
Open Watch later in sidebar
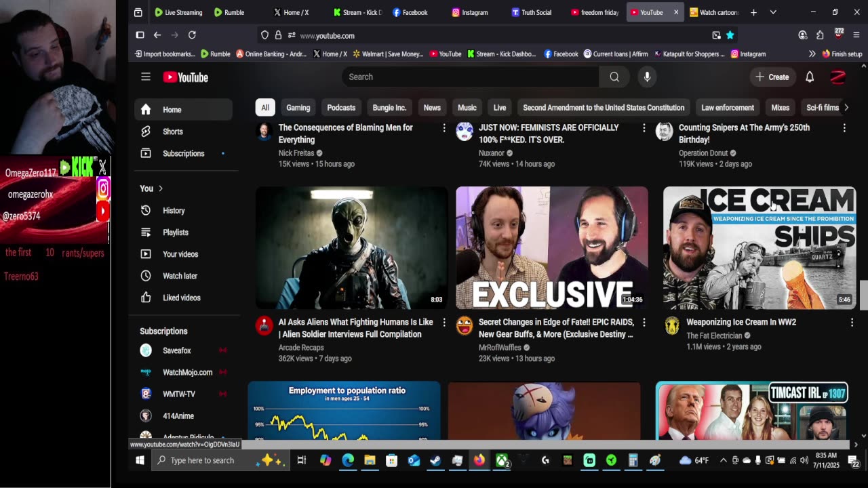184,276
